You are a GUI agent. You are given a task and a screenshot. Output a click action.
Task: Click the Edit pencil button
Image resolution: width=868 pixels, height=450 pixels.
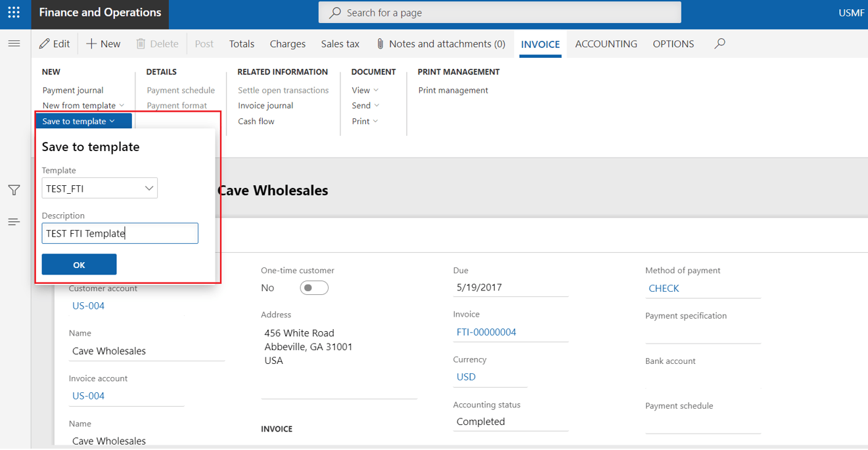pyautogui.click(x=55, y=44)
